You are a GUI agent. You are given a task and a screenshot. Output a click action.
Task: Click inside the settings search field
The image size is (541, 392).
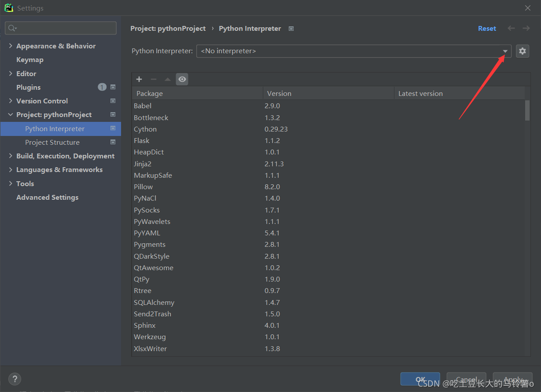coord(60,28)
